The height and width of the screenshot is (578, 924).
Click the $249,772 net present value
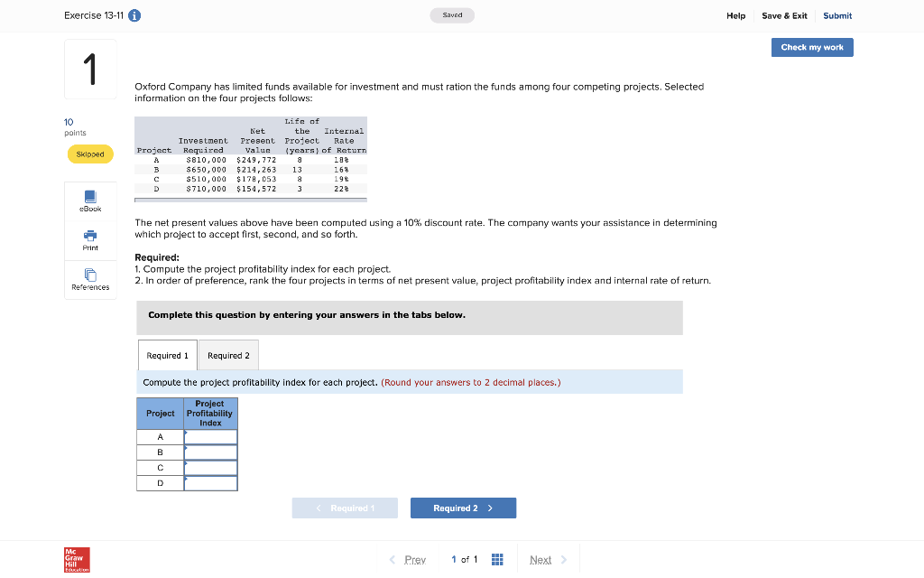256,160
